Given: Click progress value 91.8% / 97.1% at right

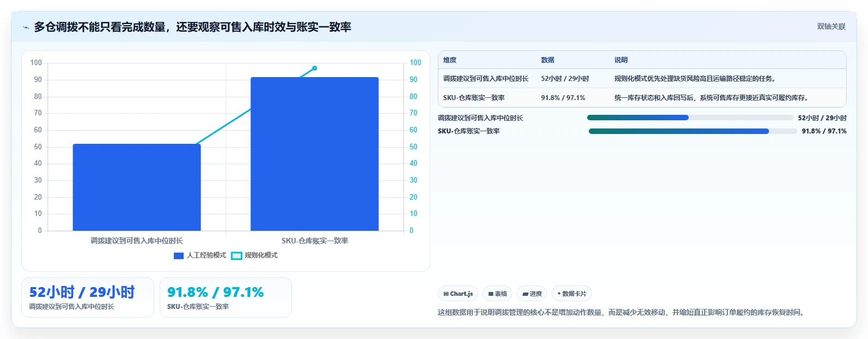Looking at the screenshot, I should coord(824,131).
